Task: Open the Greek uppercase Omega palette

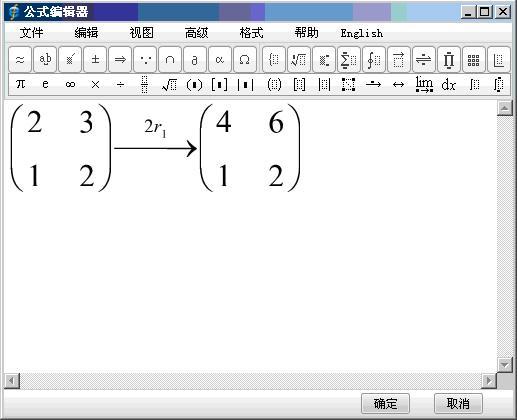Action: click(245, 60)
